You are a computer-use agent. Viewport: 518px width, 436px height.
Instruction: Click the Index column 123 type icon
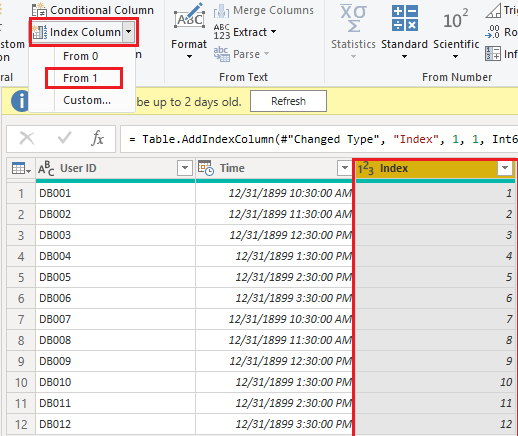366,168
